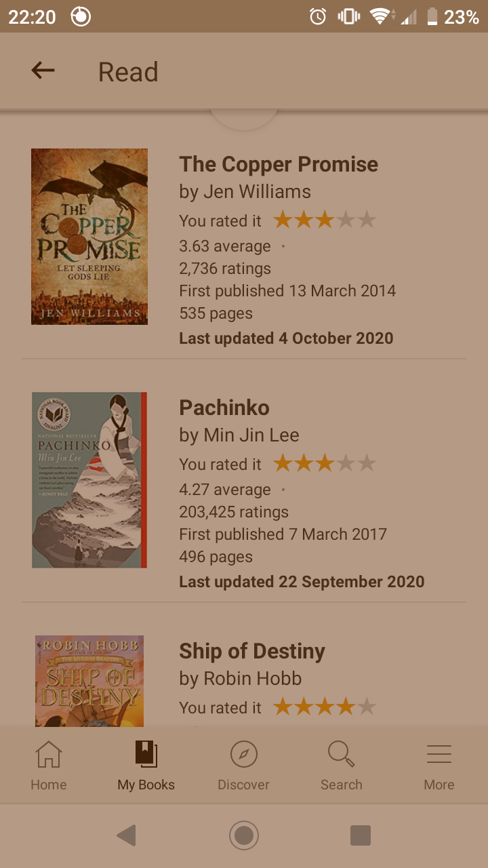
Task: Open Ship of Destiny title
Action: point(252,651)
